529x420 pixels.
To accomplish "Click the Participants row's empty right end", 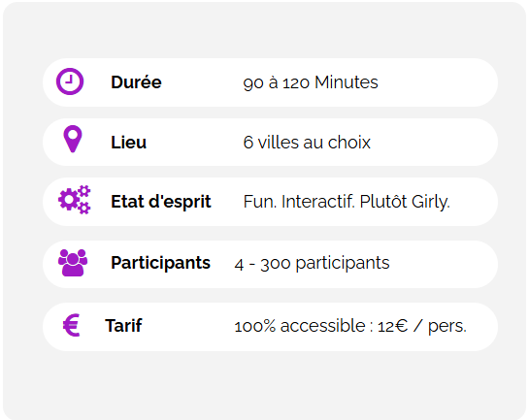I will tap(442, 264).
